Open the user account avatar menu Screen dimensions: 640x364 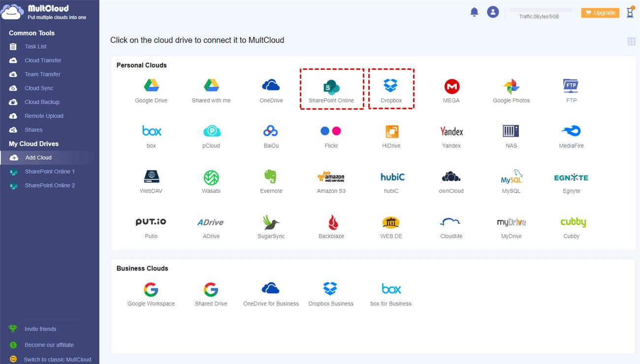(493, 12)
